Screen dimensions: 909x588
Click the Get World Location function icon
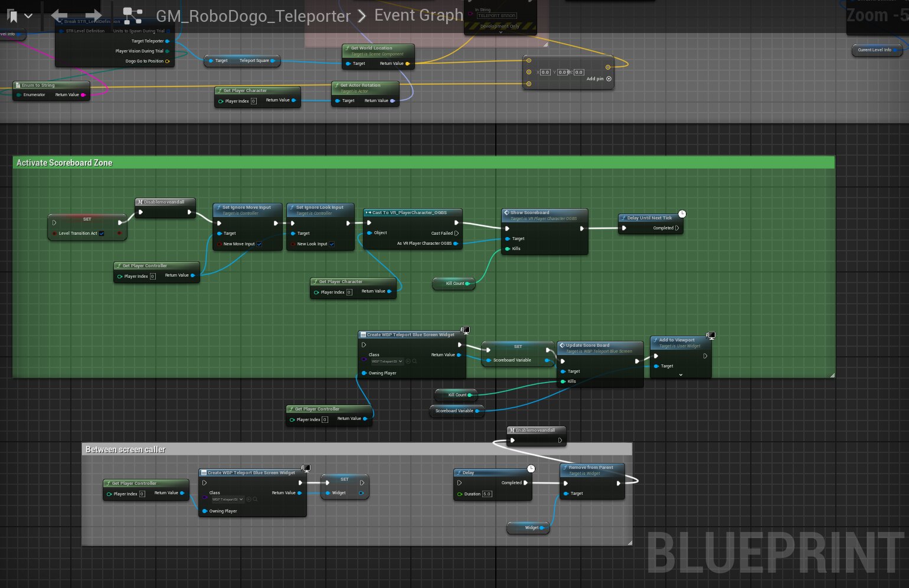[347, 48]
